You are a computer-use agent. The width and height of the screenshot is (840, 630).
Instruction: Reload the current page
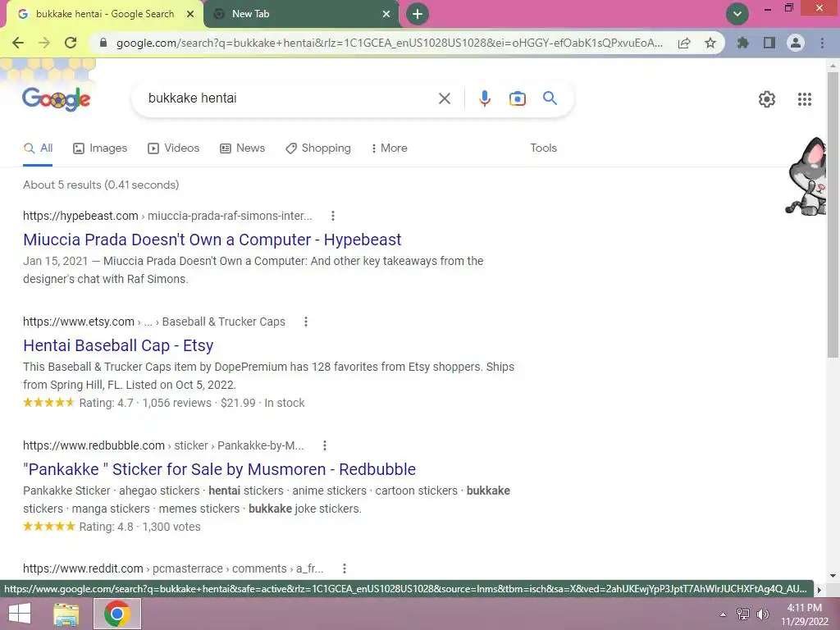point(71,43)
